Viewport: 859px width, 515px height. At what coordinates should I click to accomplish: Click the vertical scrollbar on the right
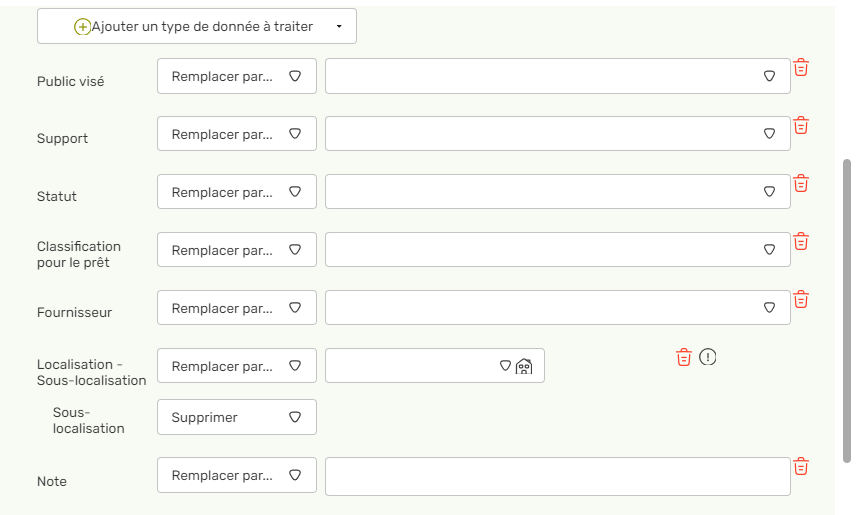pos(847,311)
